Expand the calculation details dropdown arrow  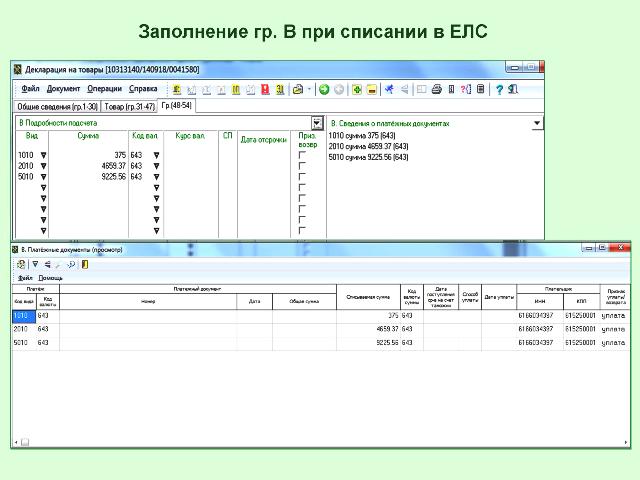[x=317, y=123]
